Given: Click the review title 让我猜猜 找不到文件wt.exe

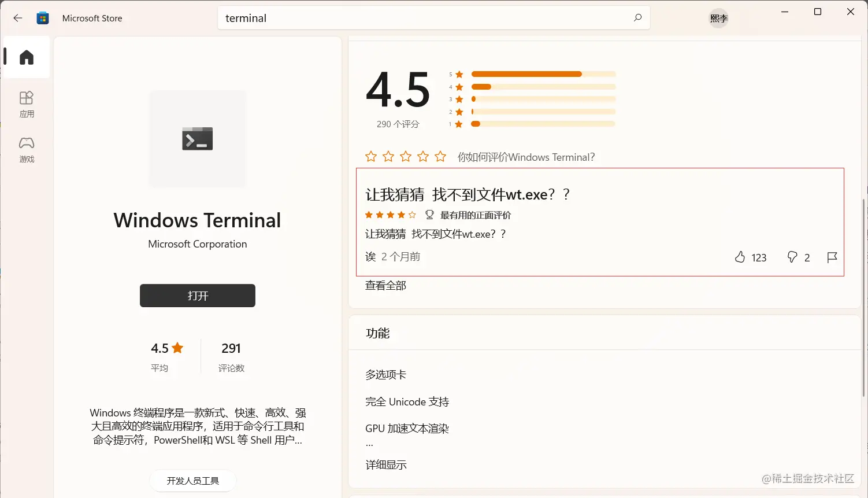Looking at the screenshot, I should click(468, 195).
